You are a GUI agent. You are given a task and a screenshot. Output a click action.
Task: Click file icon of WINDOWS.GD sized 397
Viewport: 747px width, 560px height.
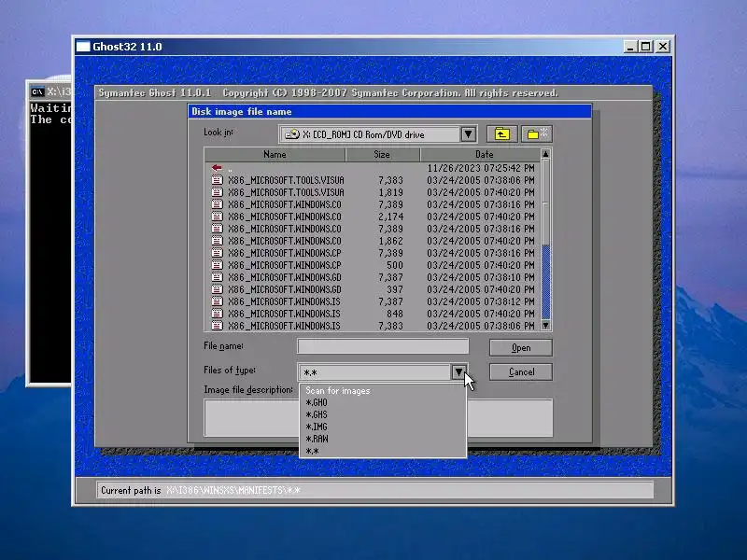(x=217, y=289)
